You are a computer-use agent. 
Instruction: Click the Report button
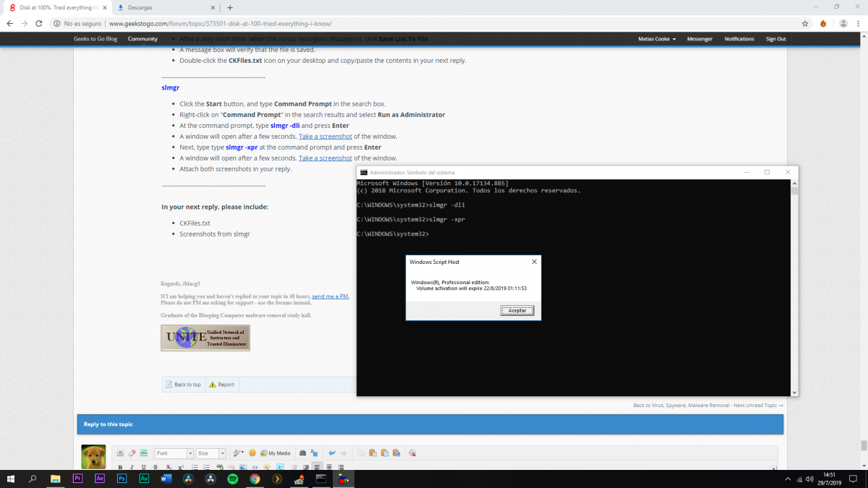(221, 385)
